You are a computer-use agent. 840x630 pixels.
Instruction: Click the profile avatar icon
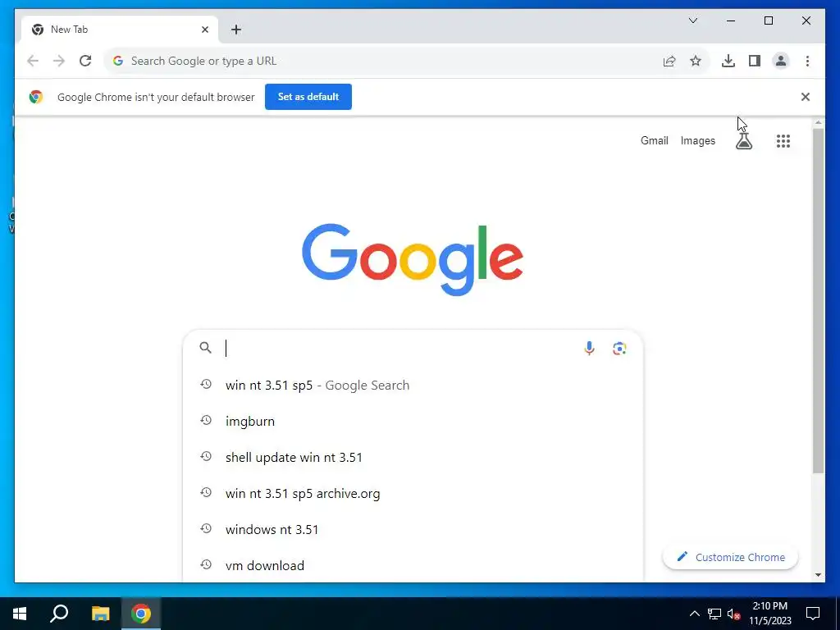[781, 61]
